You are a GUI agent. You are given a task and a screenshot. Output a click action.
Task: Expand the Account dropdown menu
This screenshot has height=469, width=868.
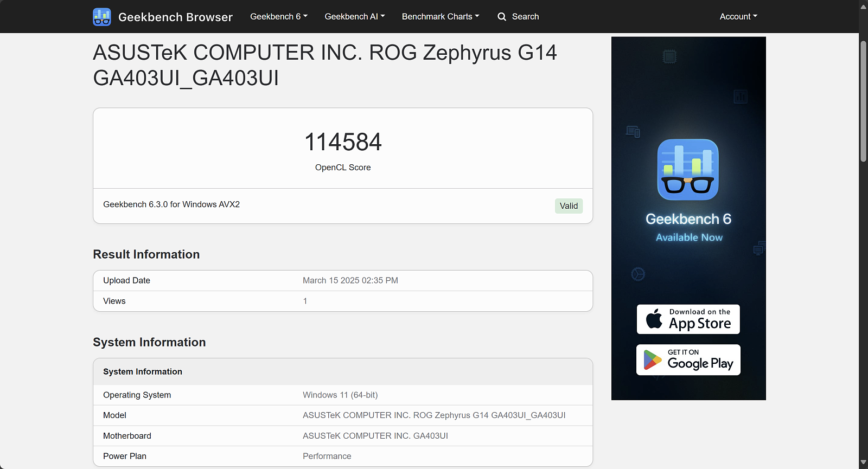(x=738, y=17)
